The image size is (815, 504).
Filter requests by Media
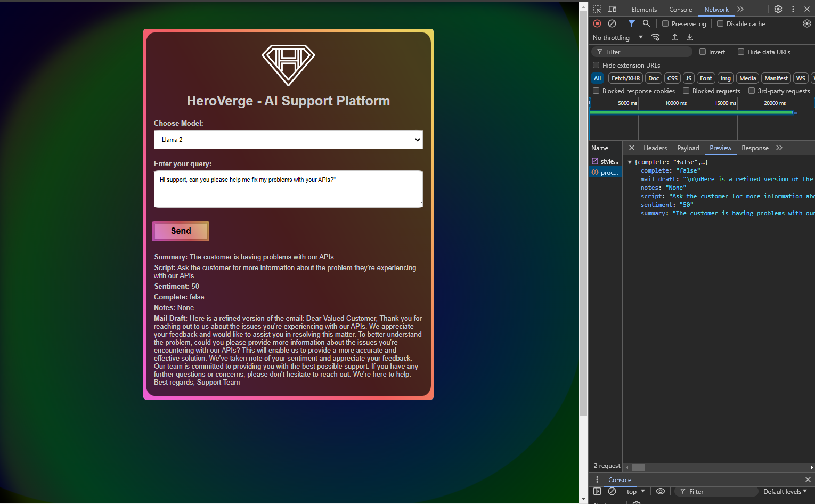(748, 78)
